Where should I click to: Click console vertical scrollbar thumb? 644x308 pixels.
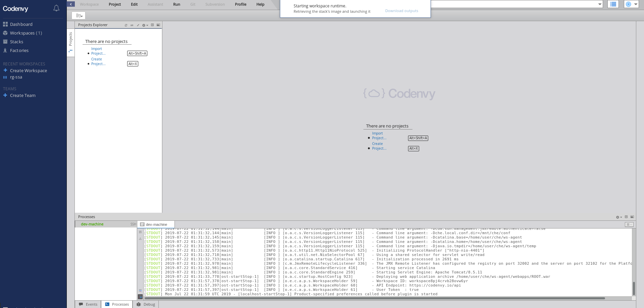[634, 289]
